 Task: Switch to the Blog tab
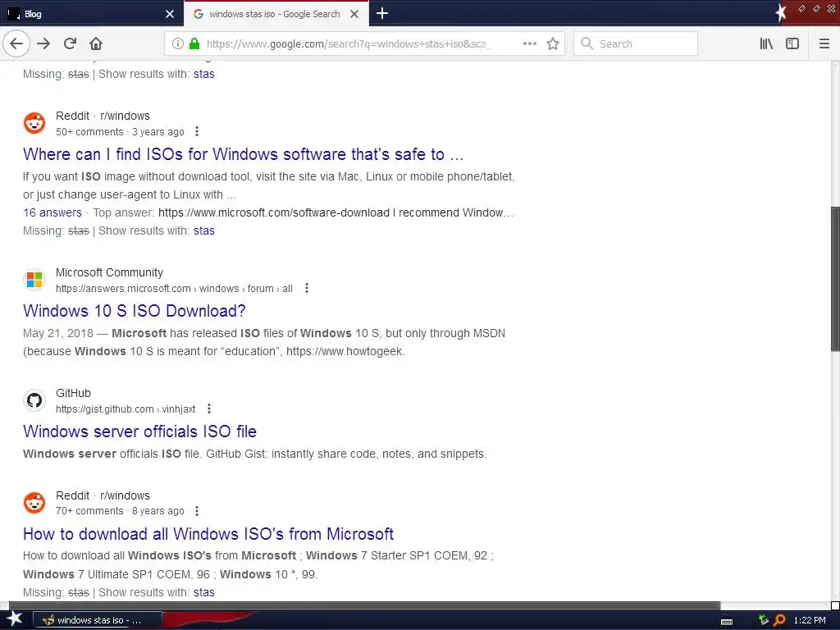92,14
